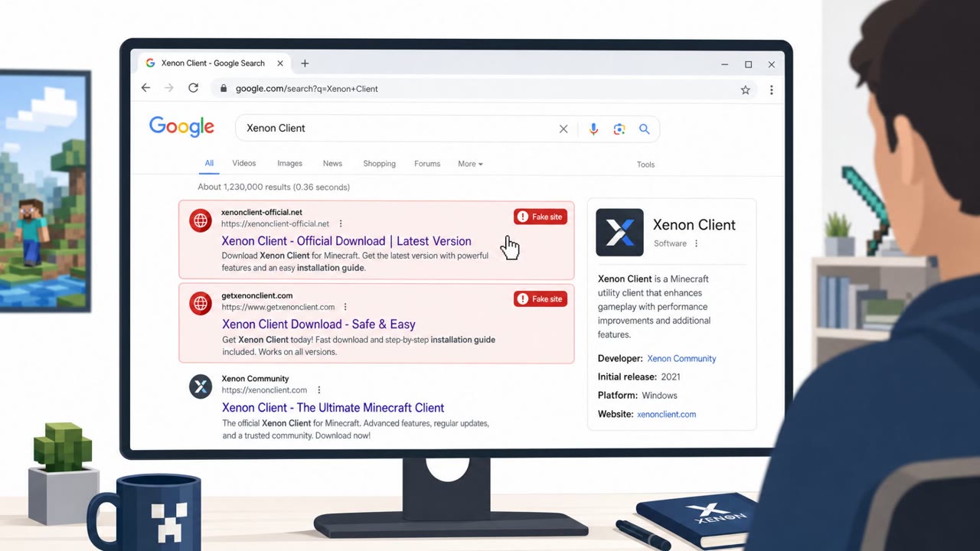View site info via the address bar lock icon

tap(224, 89)
